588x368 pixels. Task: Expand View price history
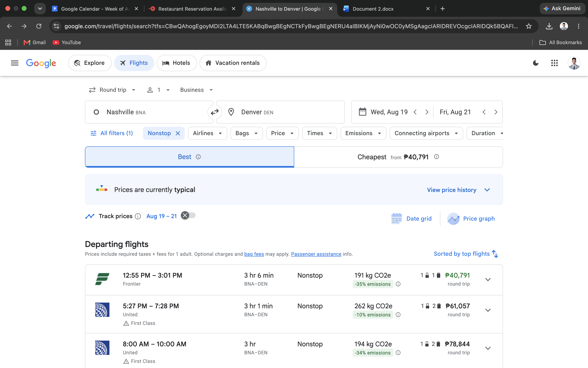(x=459, y=190)
